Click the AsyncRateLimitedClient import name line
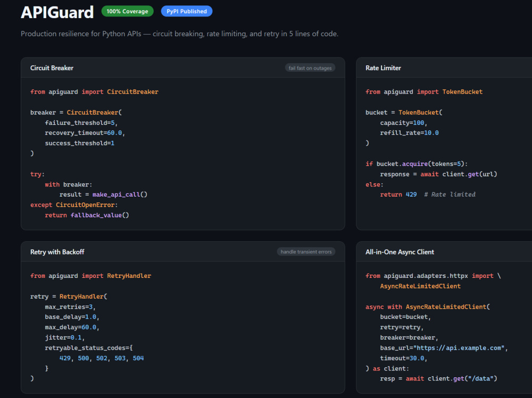The image size is (532, 398). pyautogui.click(x=420, y=286)
